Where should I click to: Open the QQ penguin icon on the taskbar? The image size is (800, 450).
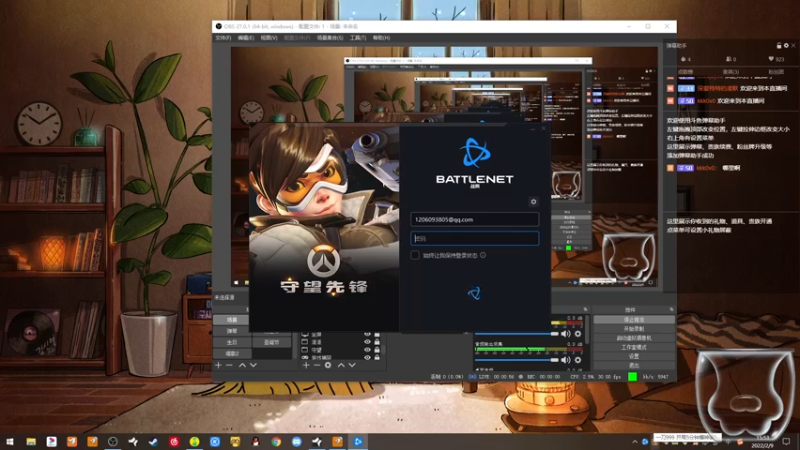[256, 441]
